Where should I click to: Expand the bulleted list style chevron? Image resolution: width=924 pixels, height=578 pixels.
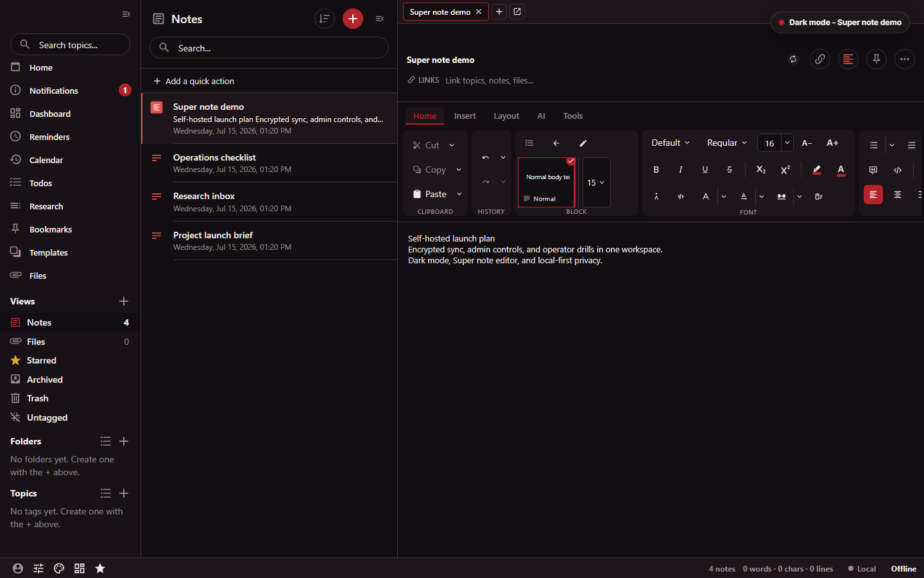click(892, 145)
